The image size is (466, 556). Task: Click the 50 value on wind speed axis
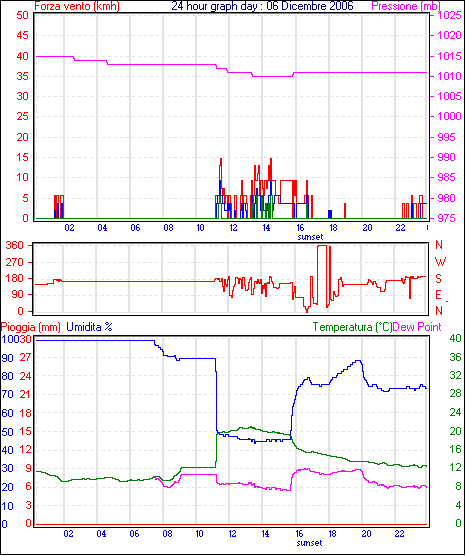pos(22,15)
